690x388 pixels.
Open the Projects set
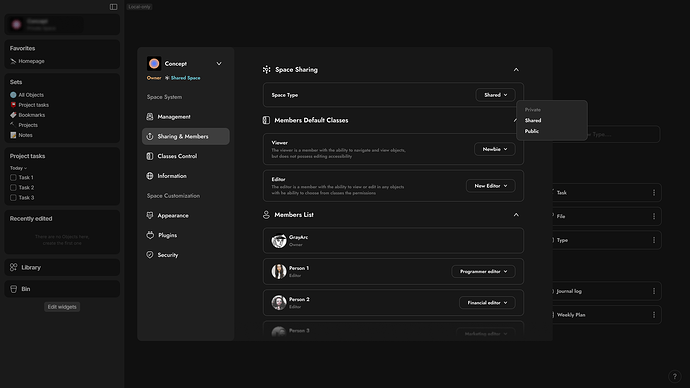point(24,125)
